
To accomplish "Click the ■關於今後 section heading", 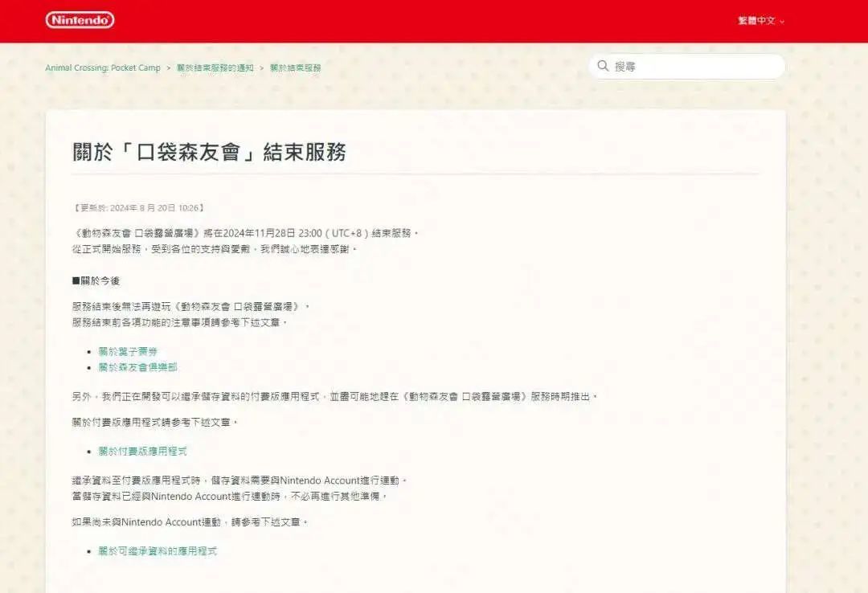I will pyautogui.click(x=96, y=280).
